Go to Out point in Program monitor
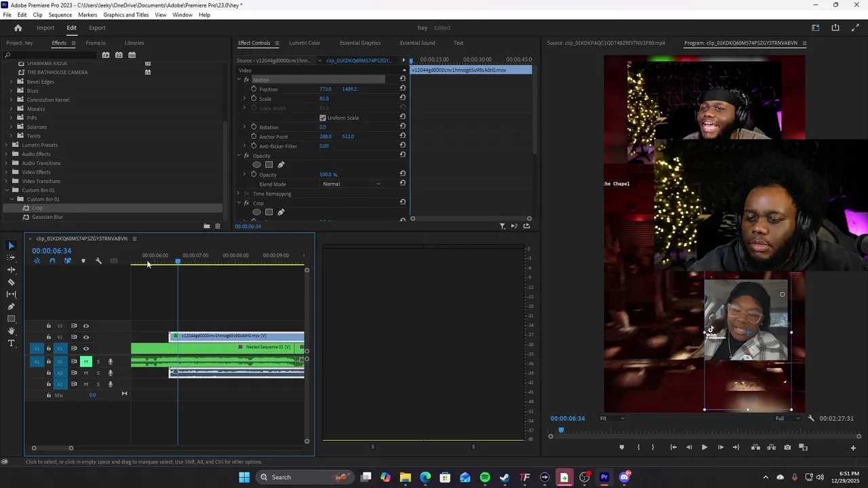The width and height of the screenshot is (868, 488). (736, 447)
